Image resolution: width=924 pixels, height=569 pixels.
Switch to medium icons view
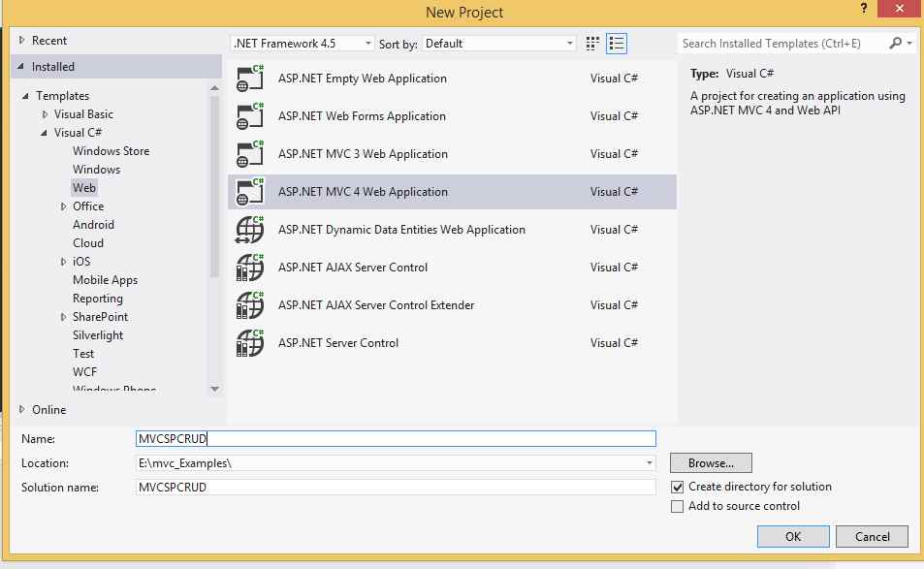point(591,43)
